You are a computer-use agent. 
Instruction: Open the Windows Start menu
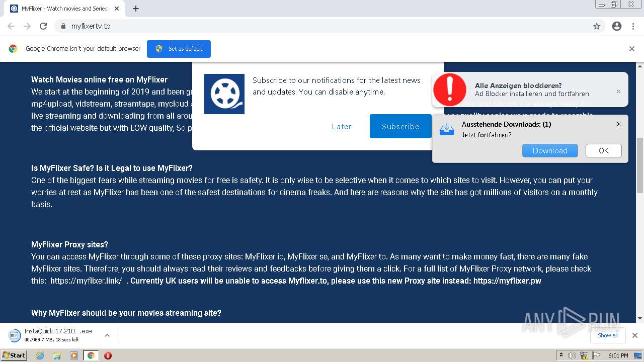(14, 355)
